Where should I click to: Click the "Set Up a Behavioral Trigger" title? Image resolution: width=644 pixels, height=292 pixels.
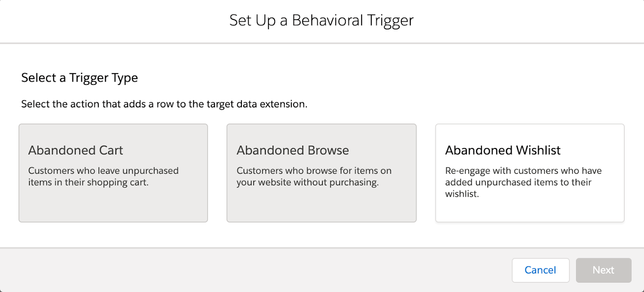322,21
